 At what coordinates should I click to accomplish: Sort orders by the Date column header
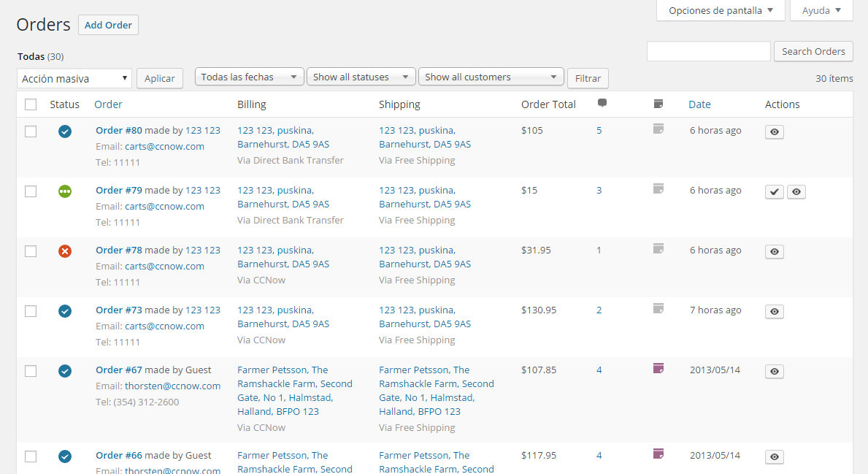pyautogui.click(x=699, y=104)
